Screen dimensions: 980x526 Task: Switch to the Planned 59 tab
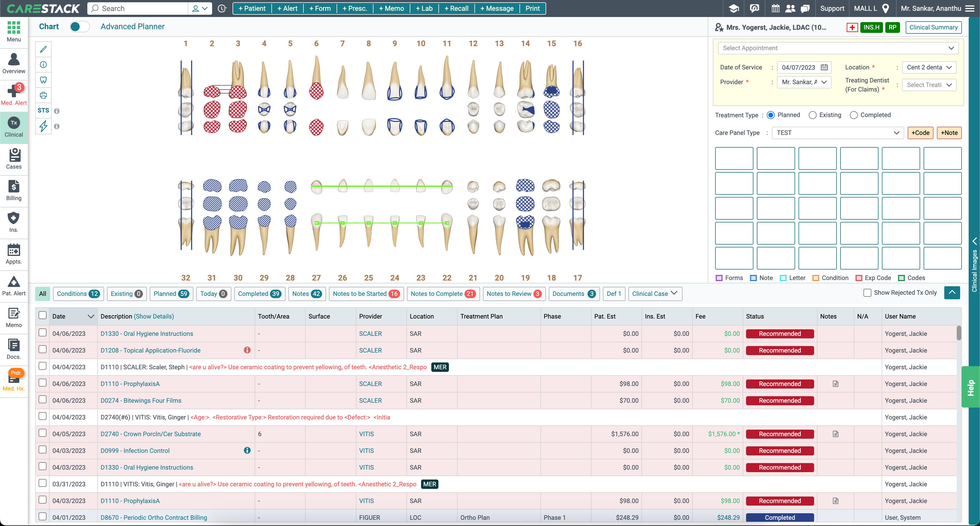171,294
